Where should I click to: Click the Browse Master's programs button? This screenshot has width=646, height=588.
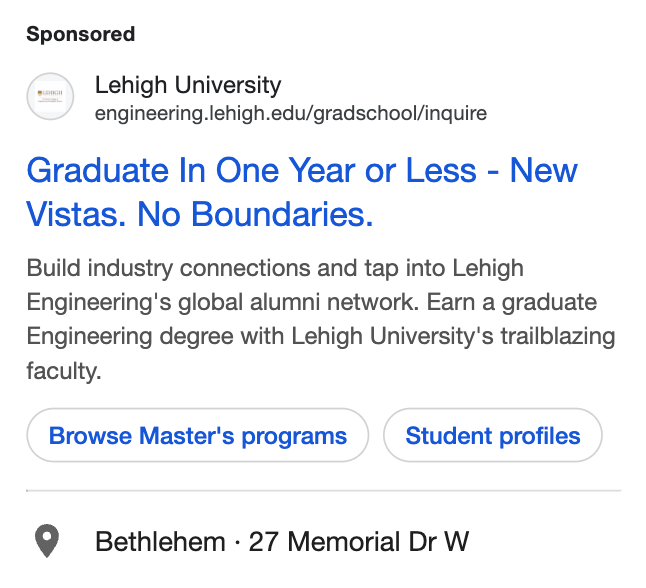[197, 436]
